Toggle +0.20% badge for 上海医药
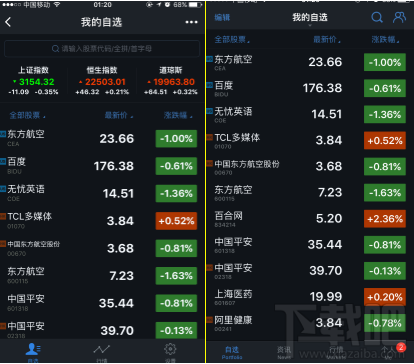 click(385, 297)
